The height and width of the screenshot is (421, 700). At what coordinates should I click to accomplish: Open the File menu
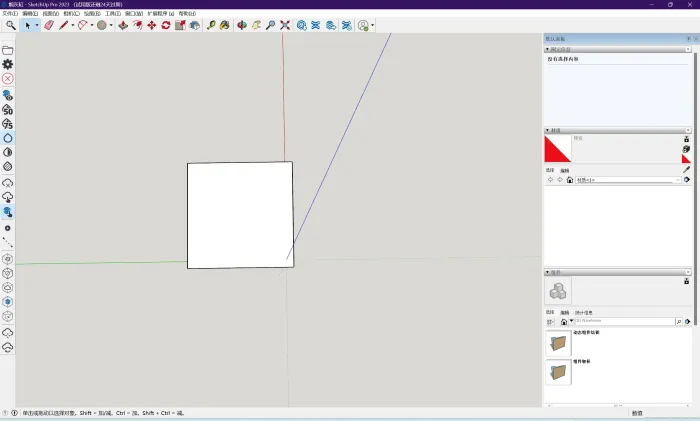9,13
